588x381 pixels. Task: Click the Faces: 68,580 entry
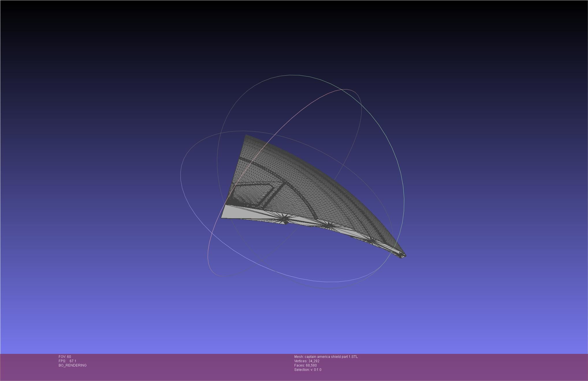(x=305, y=365)
